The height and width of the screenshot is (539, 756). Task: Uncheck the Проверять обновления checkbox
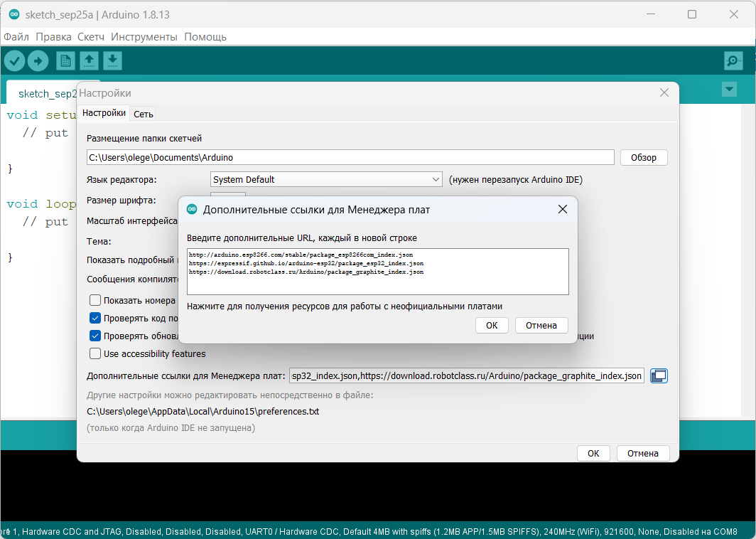click(x=95, y=336)
